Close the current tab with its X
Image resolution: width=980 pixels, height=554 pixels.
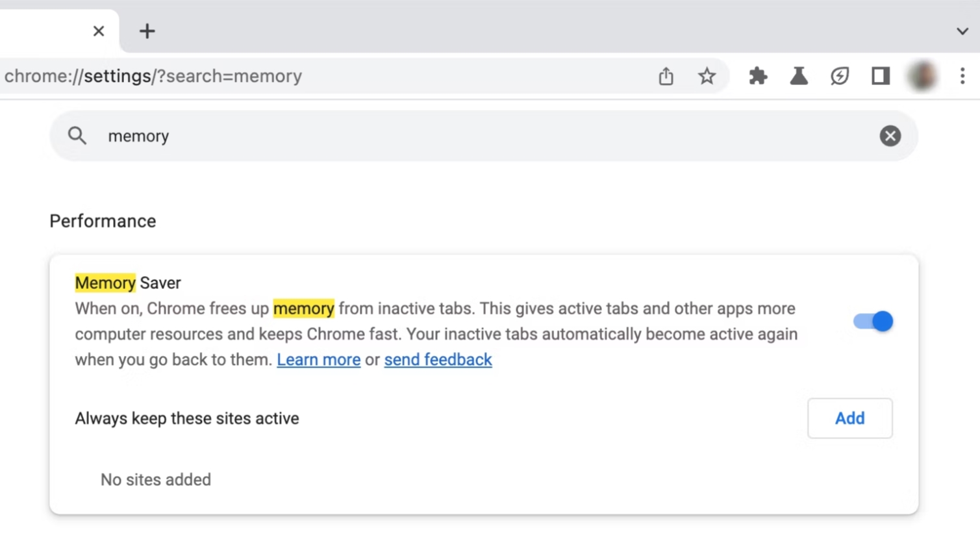click(x=98, y=31)
